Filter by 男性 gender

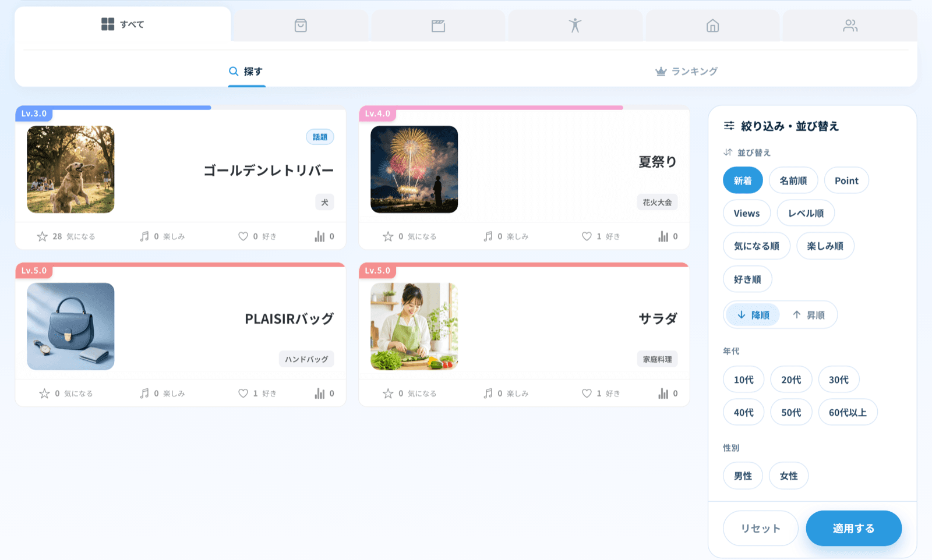coord(743,476)
